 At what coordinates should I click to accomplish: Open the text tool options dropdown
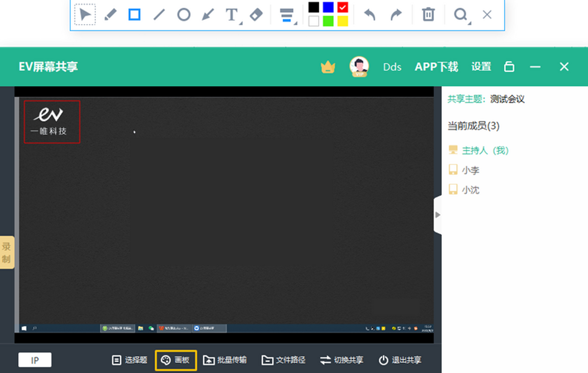coord(241,23)
